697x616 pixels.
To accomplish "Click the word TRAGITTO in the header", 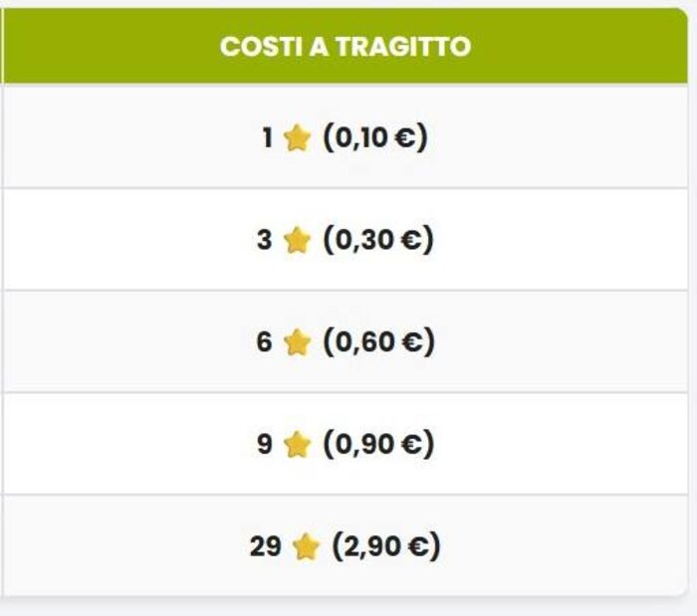I will coord(403,46).
